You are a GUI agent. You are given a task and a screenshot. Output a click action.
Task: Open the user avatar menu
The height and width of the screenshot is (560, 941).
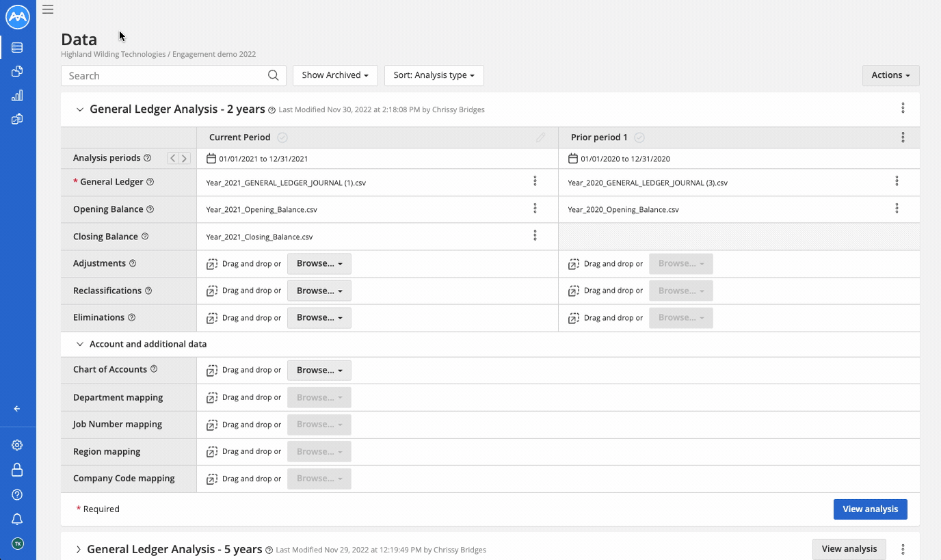[18, 544]
